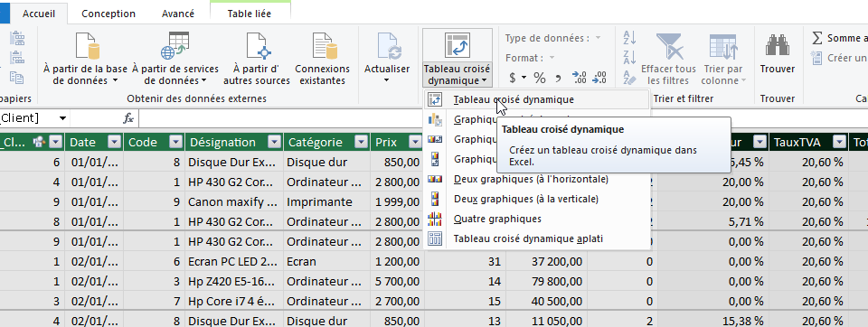
Task: Choose Tableau croisé dynamique aplati
Action: (x=528, y=238)
